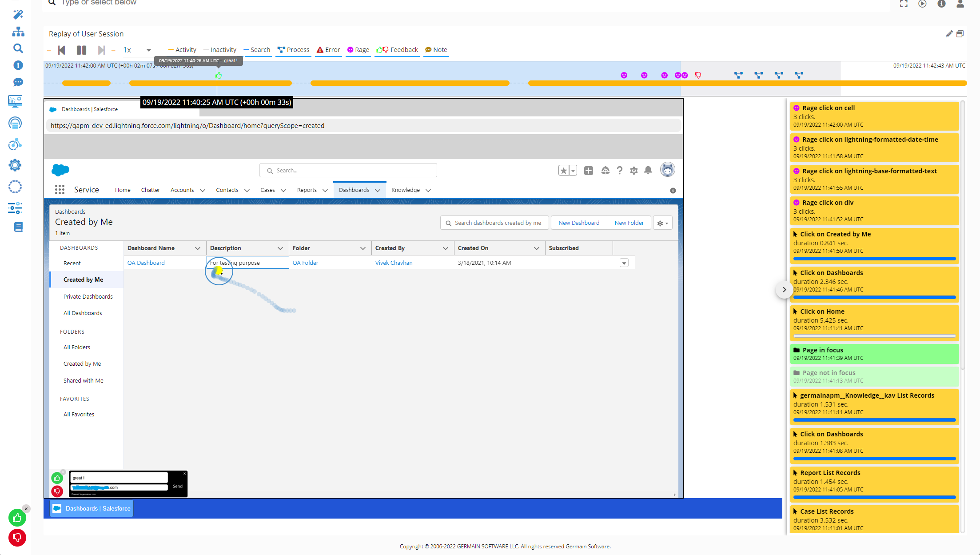The image size is (980, 555).
Task: Pause the session replay
Action: [x=81, y=50]
